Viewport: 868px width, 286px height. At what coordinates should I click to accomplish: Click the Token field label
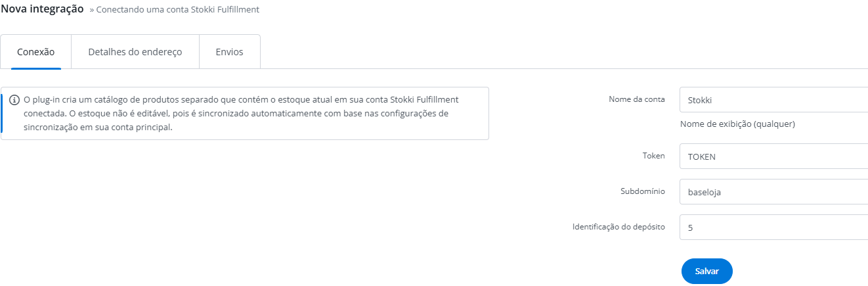click(x=653, y=156)
